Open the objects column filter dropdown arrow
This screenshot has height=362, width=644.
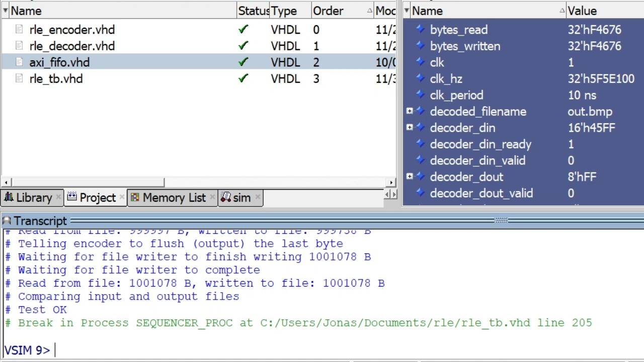407,11
